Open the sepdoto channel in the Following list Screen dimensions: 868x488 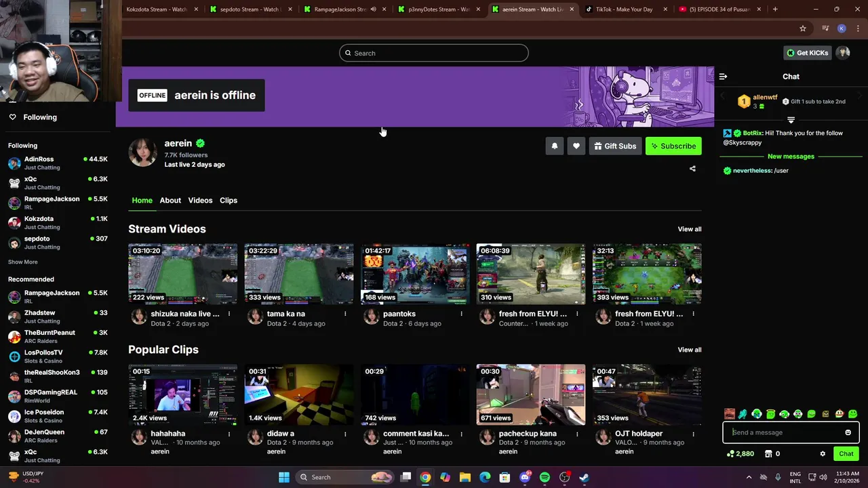point(58,243)
